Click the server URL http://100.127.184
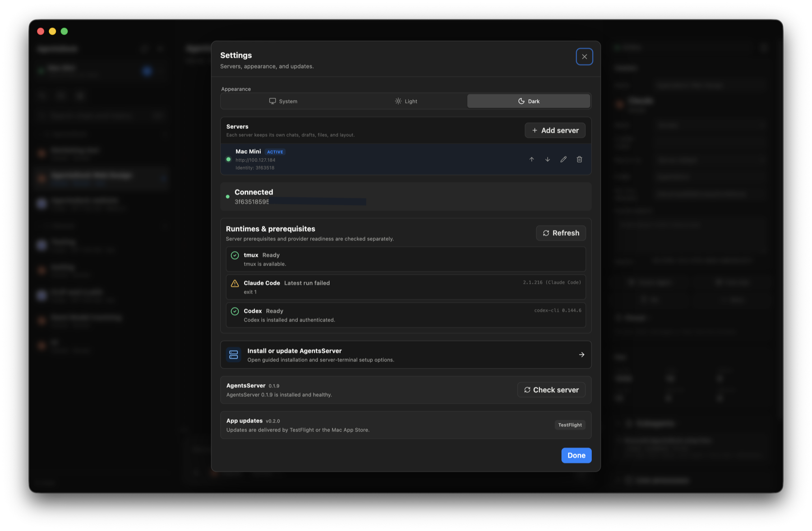 click(x=255, y=160)
